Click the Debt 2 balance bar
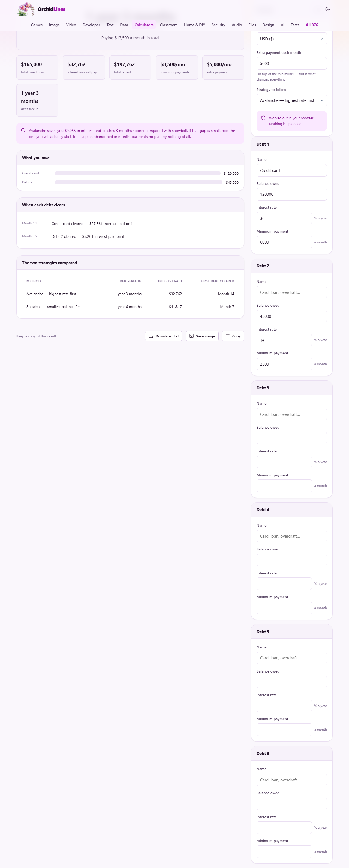 tap(139, 182)
